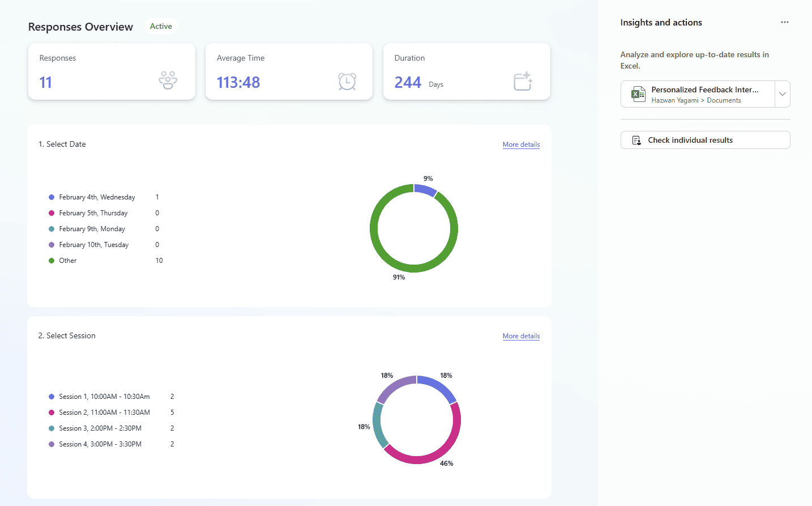Viewport: 812px width, 506px height.
Task: Open the Insights and actions more options menu
Action: pyautogui.click(x=784, y=22)
